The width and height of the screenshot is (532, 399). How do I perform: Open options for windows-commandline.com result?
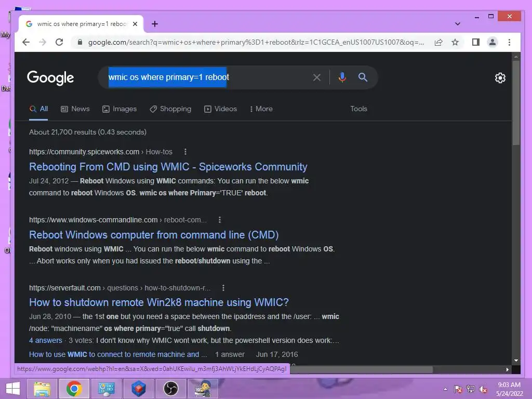click(220, 220)
